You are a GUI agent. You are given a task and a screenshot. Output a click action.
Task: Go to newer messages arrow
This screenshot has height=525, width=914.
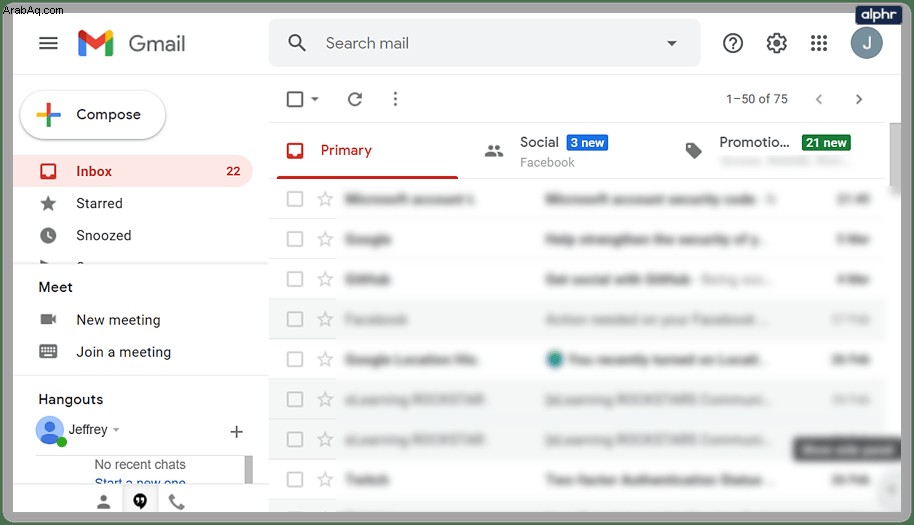point(819,99)
